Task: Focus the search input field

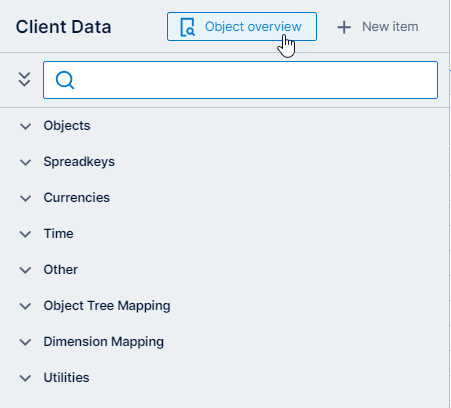Action: coord(240,80)
